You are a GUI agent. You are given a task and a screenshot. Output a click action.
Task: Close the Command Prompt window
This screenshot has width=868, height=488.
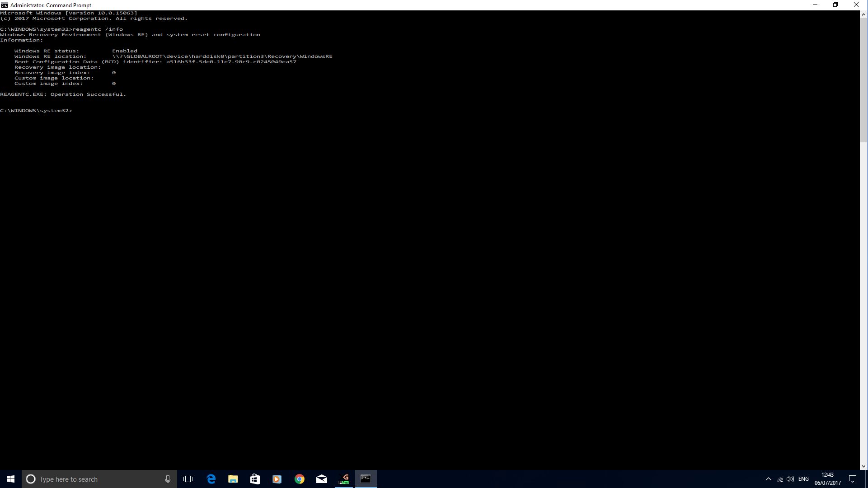(x=856, y=5)
